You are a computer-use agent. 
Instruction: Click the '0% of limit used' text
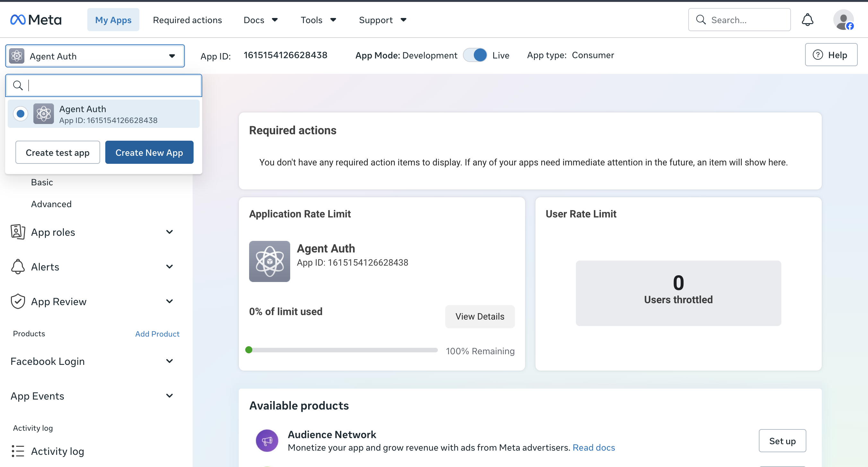pyautogui.click(x=286, y=311)
